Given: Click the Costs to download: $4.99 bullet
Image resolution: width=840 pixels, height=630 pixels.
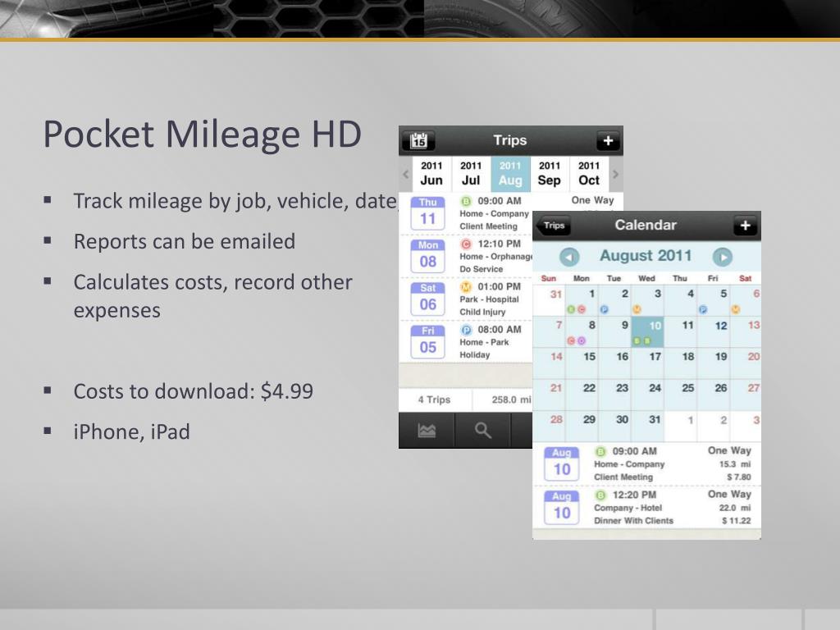Looking at the screenshot, I should pyautogui.click(x=194, y=391).
